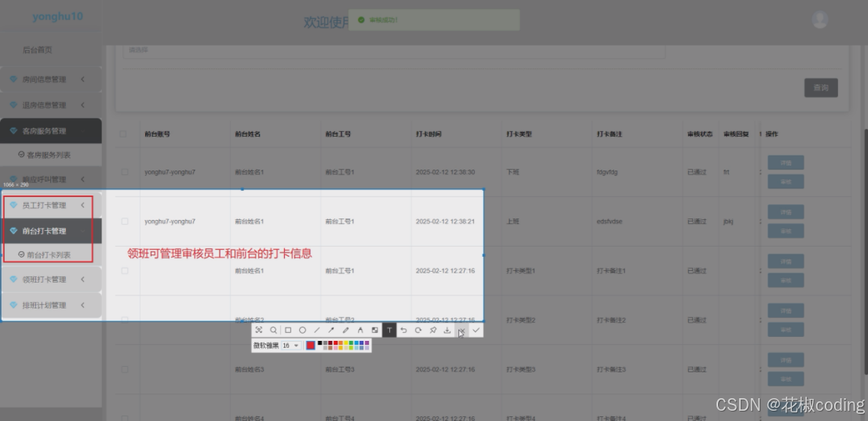
Task: Expand 员工打卡管理 via its chevron
Action: tap(82, 205)
